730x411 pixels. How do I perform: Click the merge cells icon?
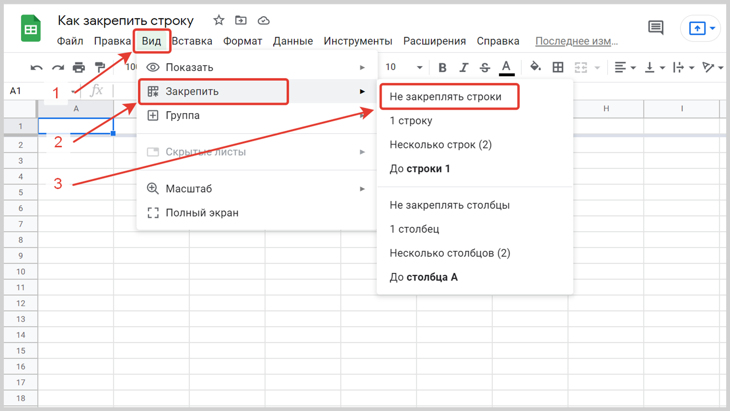(581, 67)
